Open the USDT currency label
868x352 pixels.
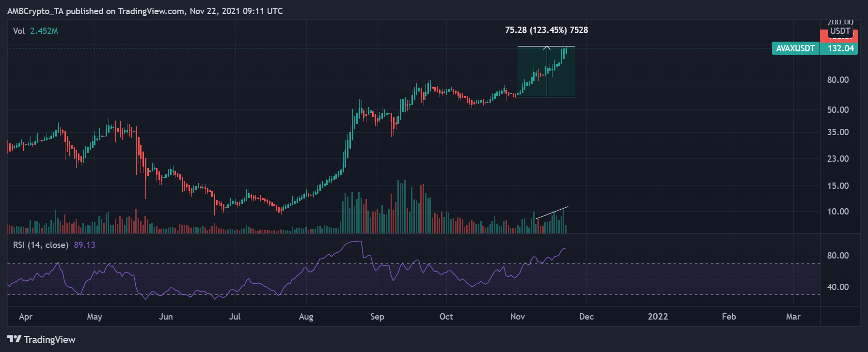click(x=839, y=31)
